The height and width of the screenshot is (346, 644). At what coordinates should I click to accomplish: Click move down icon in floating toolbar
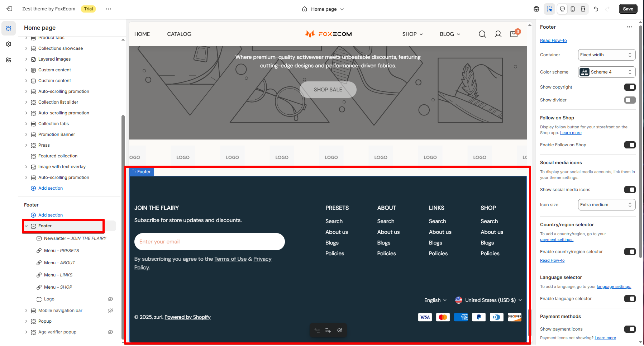click(328, 330)
